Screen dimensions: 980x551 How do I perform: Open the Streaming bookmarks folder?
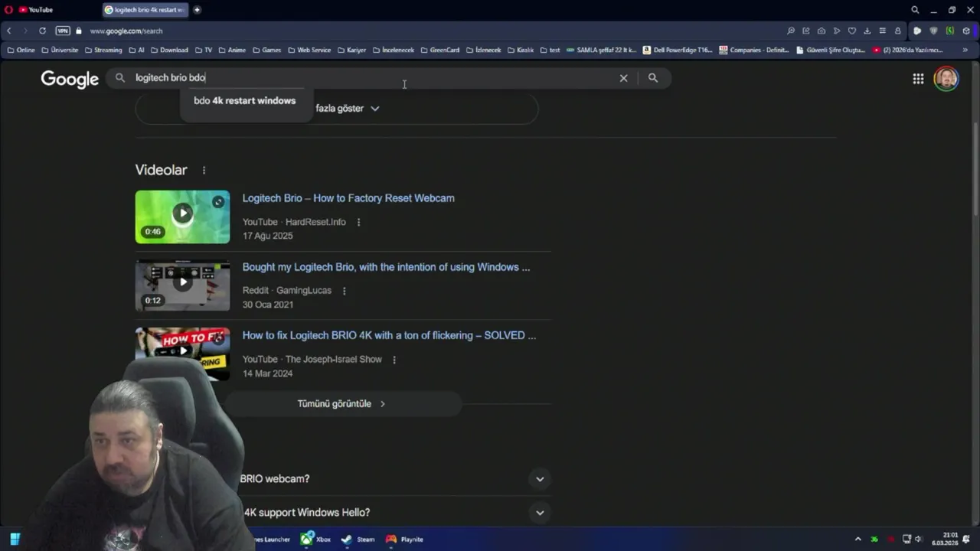103,50
